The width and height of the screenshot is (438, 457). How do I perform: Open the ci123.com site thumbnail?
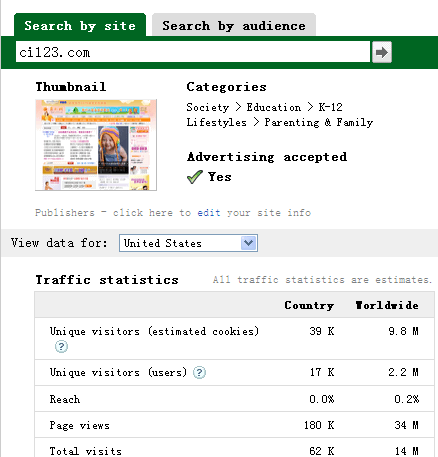96,145
